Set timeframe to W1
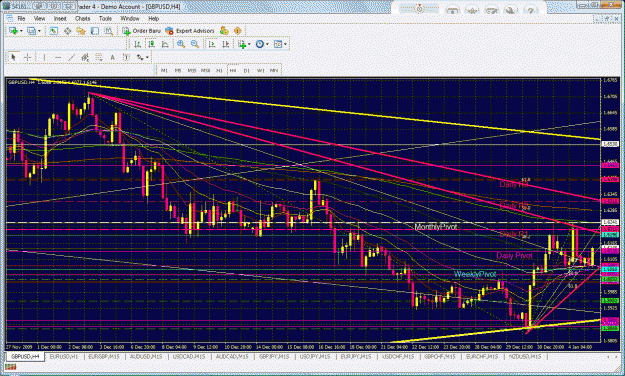 tap(260, 71)
